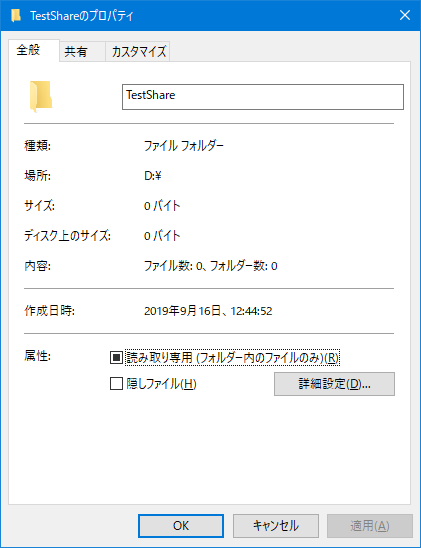421x548 pixels.
Task: Click the 種類: label
Action: tap(37, 145)
